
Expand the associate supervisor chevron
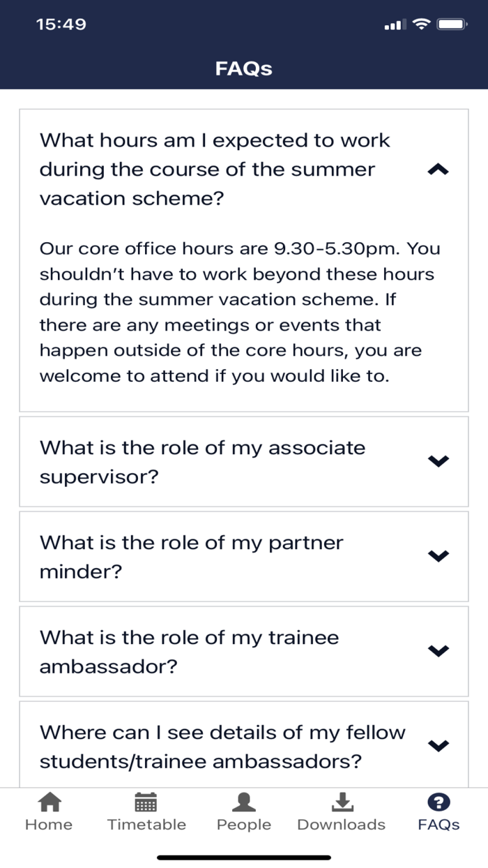(438, 461)
